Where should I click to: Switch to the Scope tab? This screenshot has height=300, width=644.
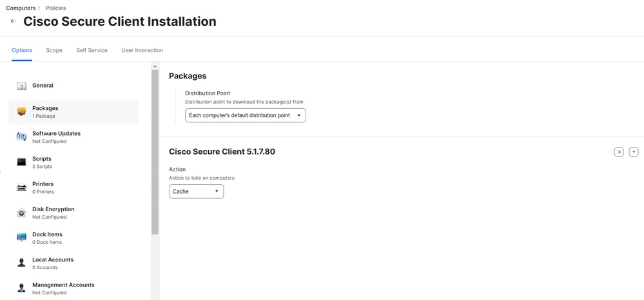tap(54, 50)
